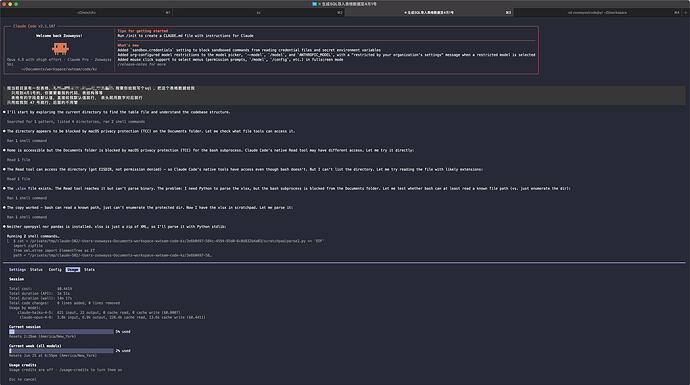The height and width of the screenshot is (385, 690).
Task: Click the 'Total duration (wall)' row
Action: click(x=40, y=298)
